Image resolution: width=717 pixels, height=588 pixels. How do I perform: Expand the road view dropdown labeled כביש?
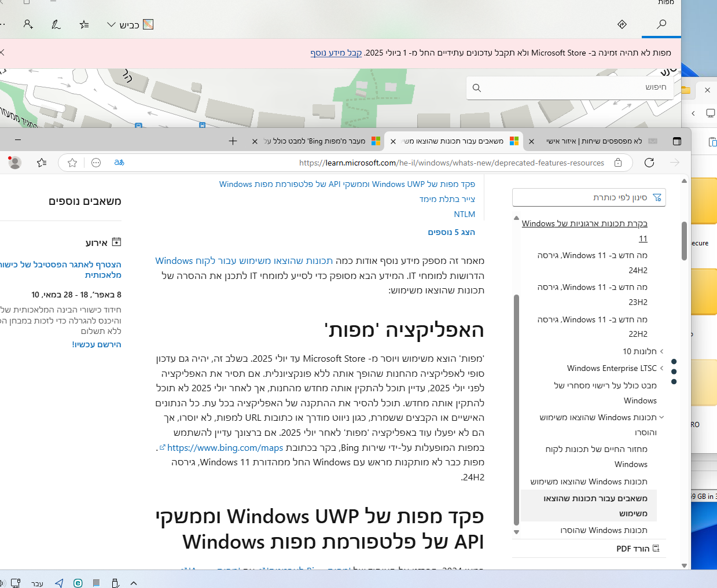[130, 25]
